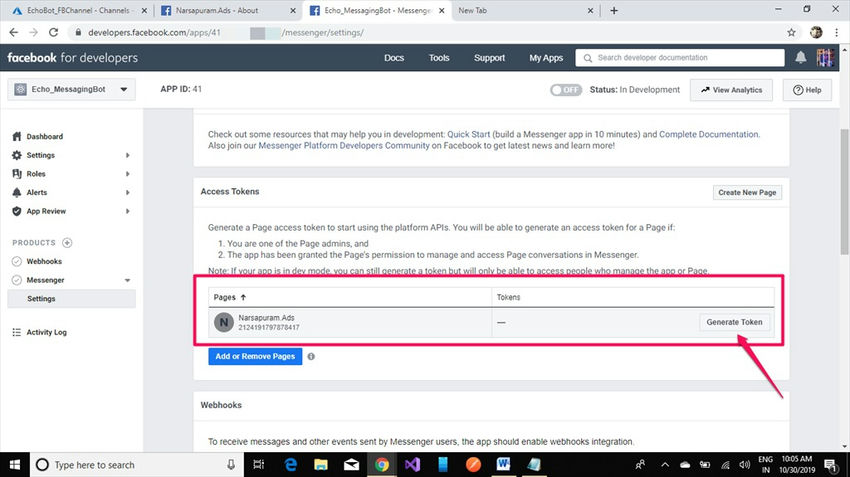Open the Windows Start menu
Screen dimensions: 850x477
(x=15, y=465)
